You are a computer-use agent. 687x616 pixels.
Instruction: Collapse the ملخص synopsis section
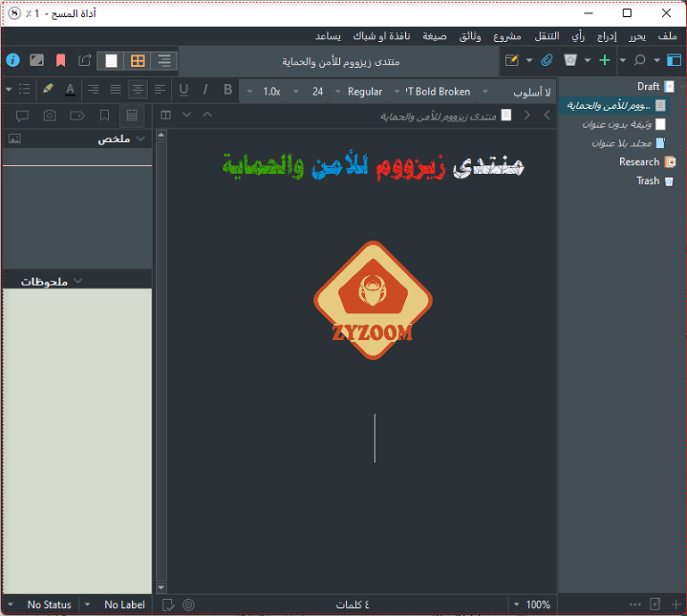pyautogui.click(x=141, y=138)
